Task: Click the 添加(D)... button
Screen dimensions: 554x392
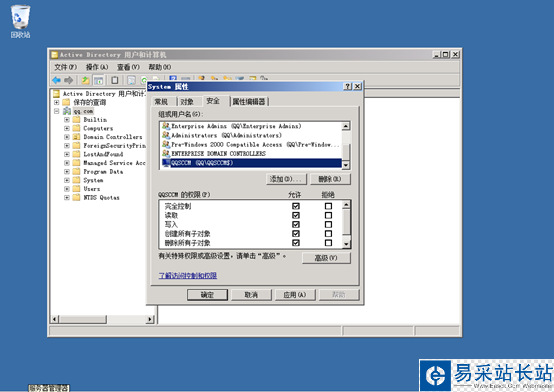Action: (286, 179)
